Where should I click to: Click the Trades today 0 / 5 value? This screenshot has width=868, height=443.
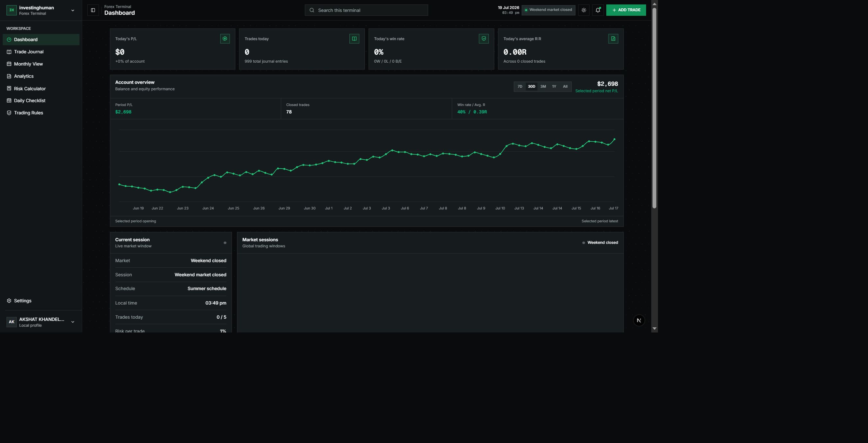point(221,317)
